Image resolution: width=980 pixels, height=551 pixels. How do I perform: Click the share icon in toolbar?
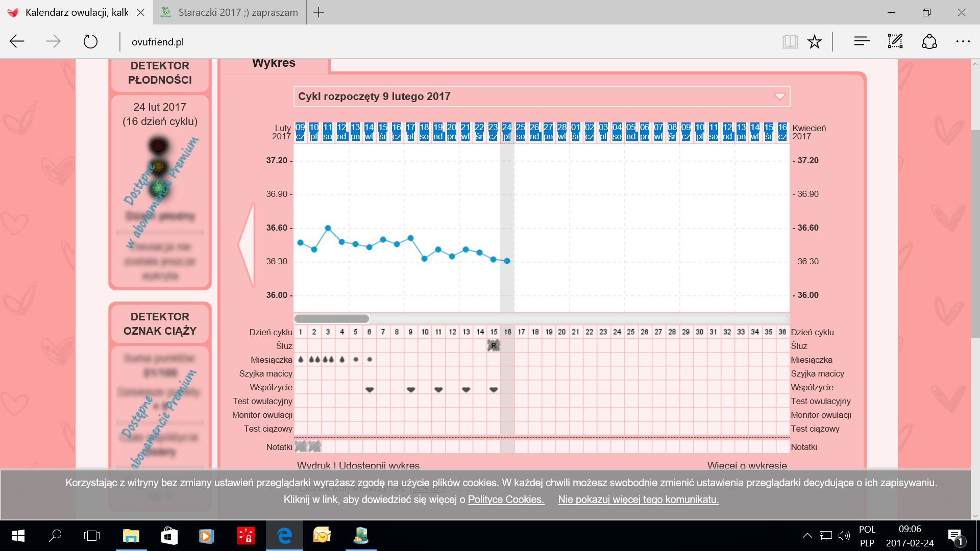coord(929,41)
